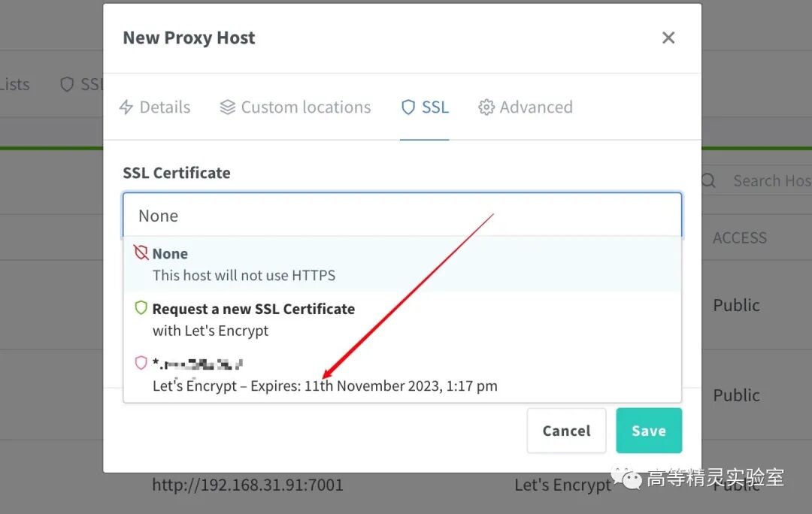Open the SSL Certificate dropdown field
Screen dimensions: 812x514
click(402, 216)
